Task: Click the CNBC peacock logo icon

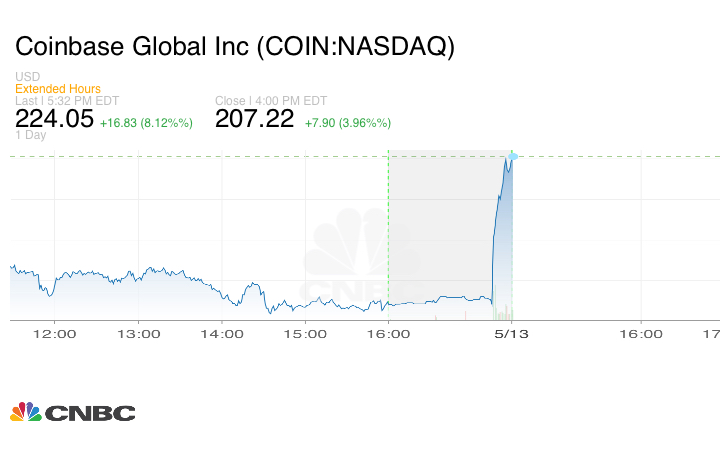Action: [x=25, y=412]
